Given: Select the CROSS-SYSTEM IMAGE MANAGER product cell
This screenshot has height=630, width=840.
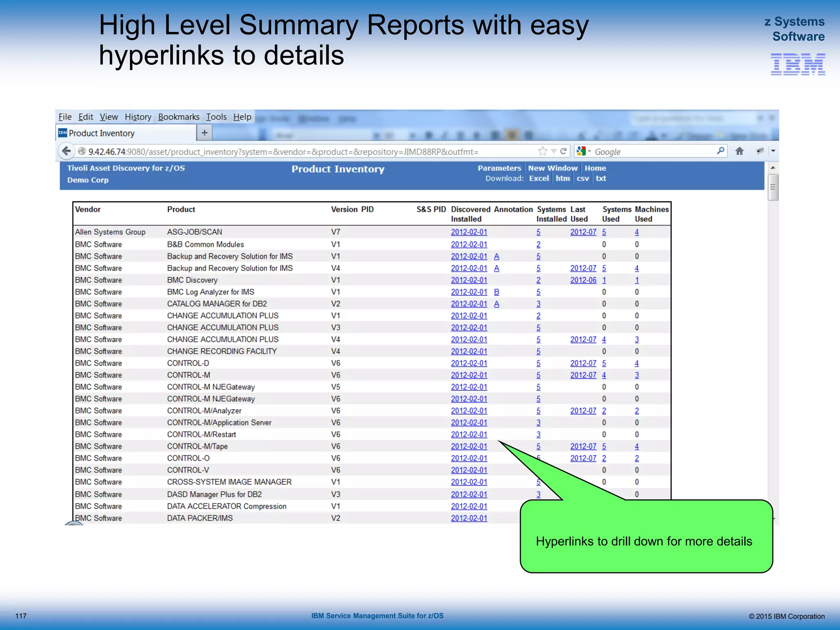Looking at the screenshot, I should (229, 482).
